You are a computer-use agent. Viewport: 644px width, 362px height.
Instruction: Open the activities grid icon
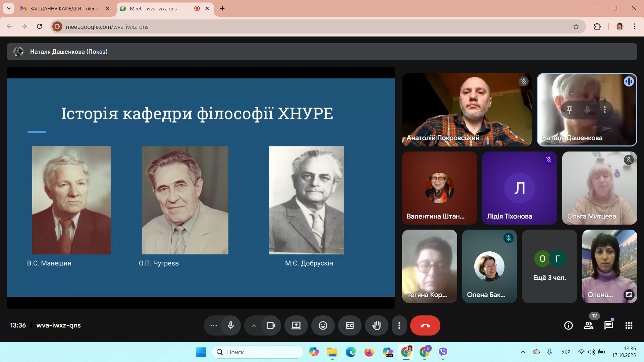[629, 325]
